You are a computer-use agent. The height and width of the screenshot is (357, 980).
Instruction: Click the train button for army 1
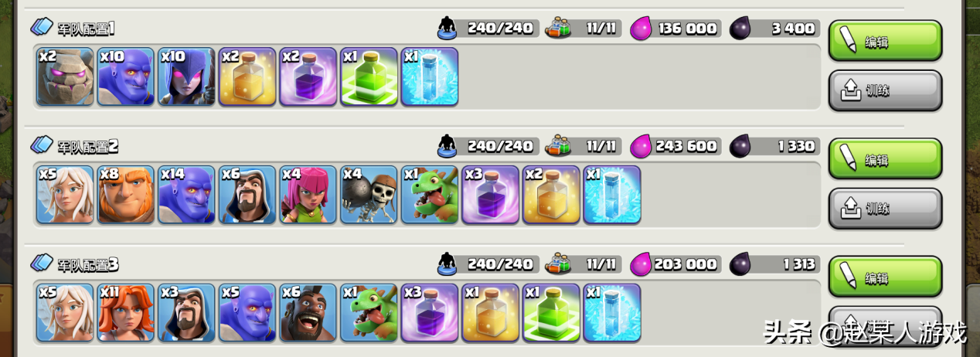[x=885, y=90]
